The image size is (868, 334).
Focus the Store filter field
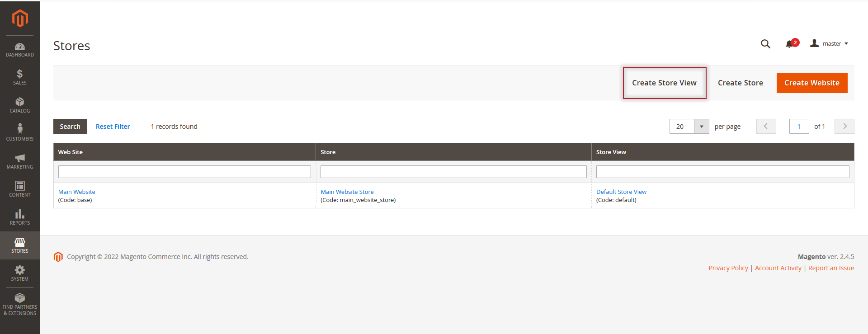coord(453,172)
